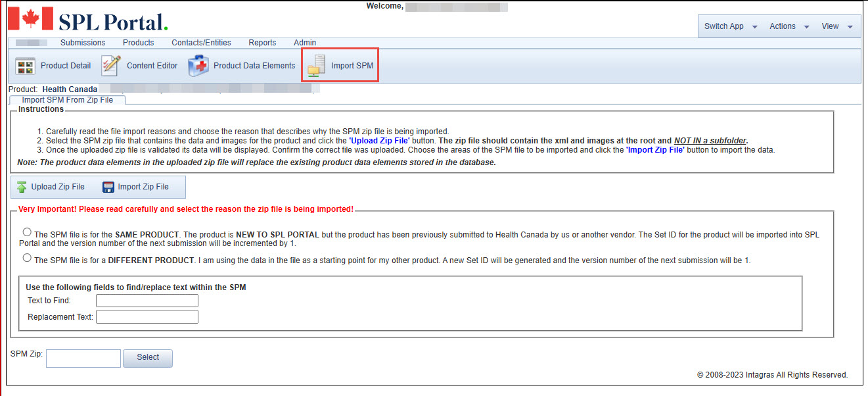Click the Upload Zip File button label

pos(58,187)
